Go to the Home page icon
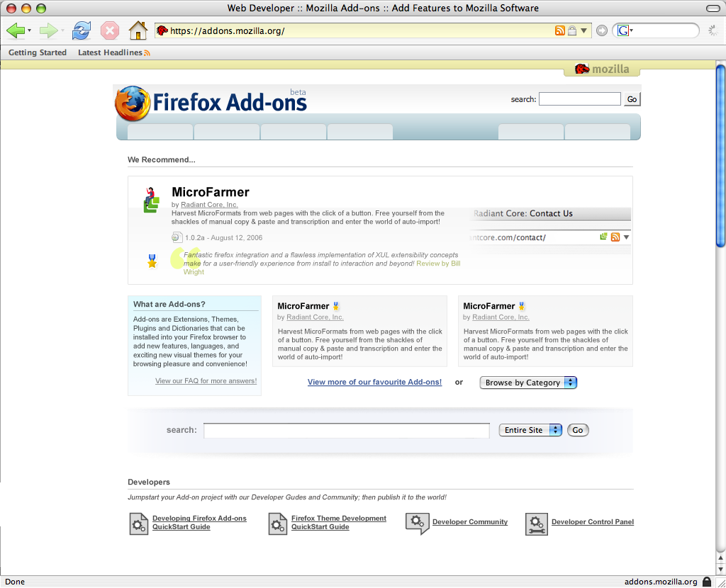Viewport: 726px width, 588px height. point(138,30)
